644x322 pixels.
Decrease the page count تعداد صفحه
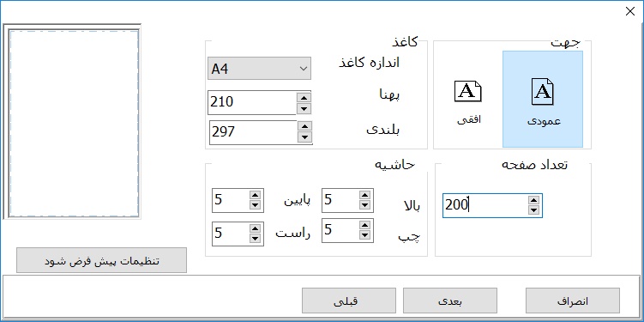tap(533, 210)
